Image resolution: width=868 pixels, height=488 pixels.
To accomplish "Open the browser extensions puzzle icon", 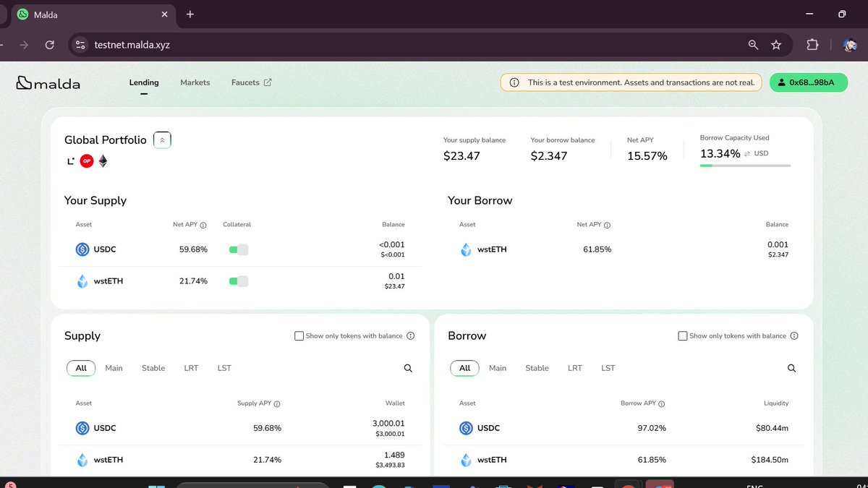I will click(x=812, y=45).
